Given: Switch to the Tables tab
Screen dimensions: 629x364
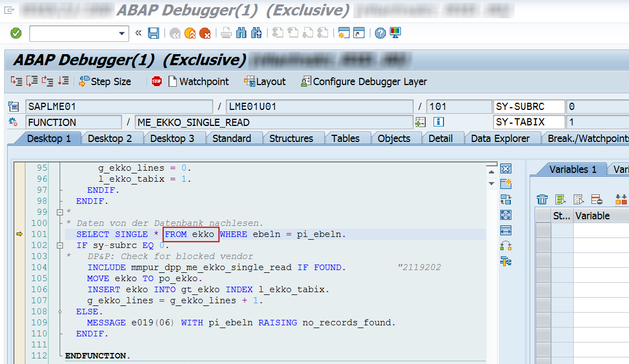Looking at the screenshot, I should pyautogui.click(x=347, y=138).
